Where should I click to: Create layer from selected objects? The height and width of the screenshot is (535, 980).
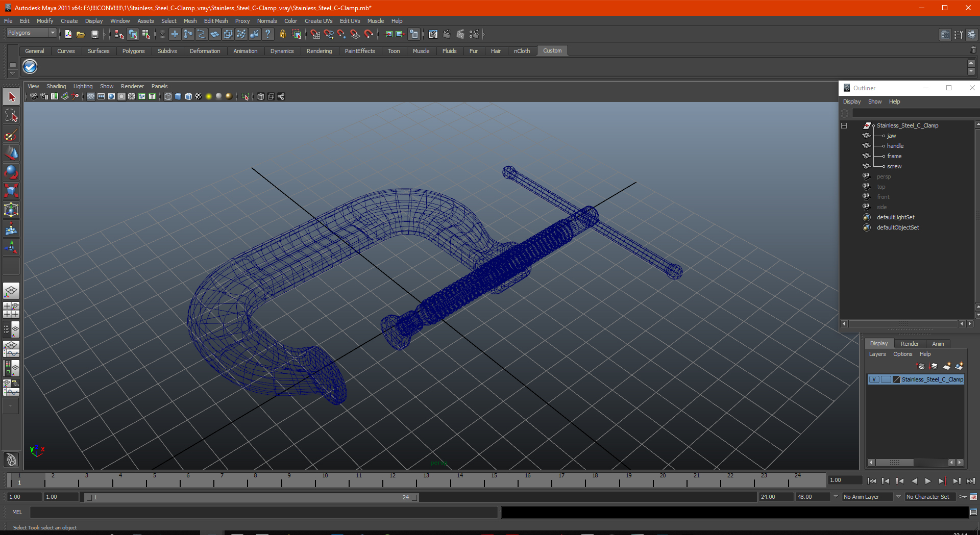(x=959, y=366)
